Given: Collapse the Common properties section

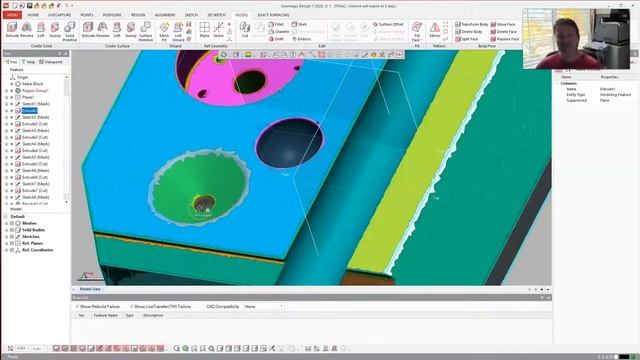Looking at the screenshot, I should point(557,83).
